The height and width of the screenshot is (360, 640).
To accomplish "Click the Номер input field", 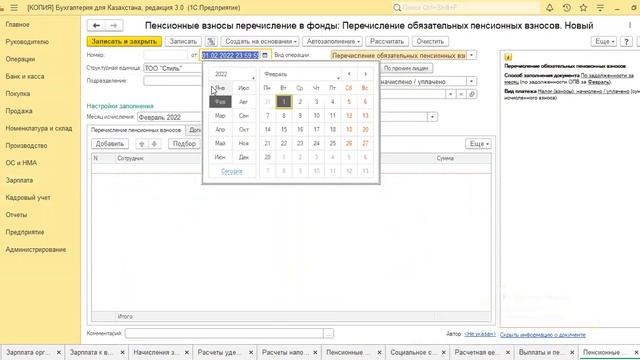I will [165, 55].
